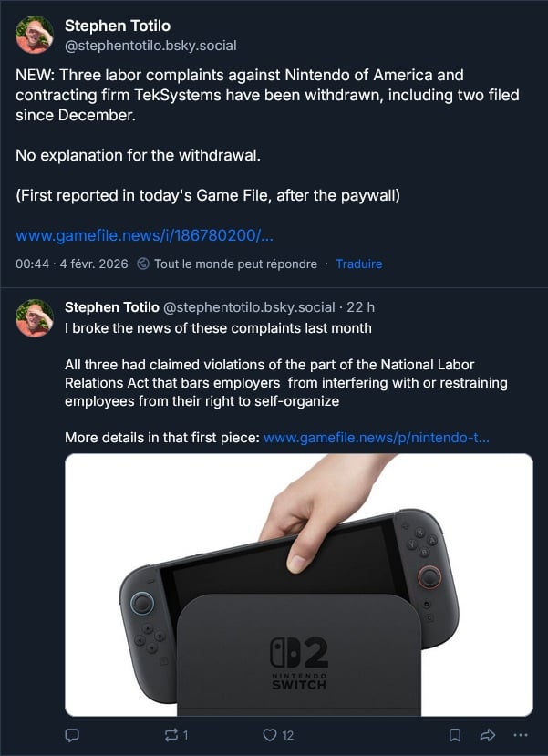
Task: Click the reply speech bubble icon
Action: click(x=75, y=735)
